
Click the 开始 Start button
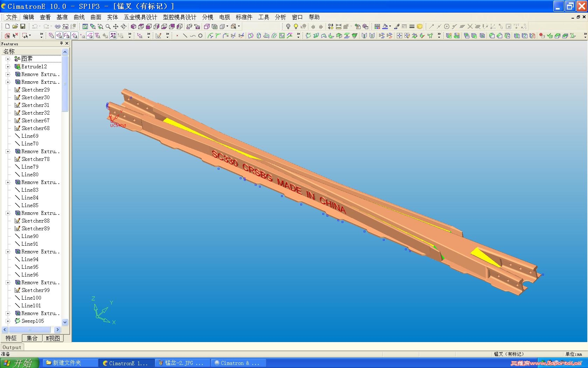[x=19, y=363]
